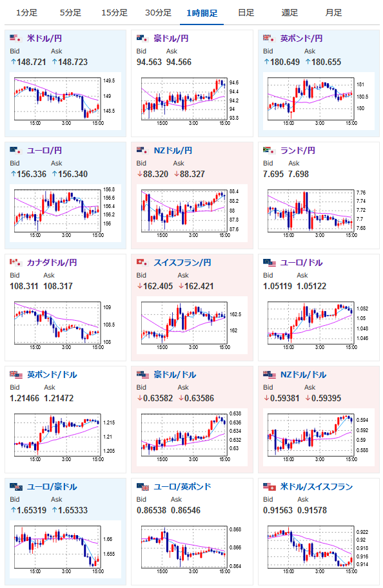
Task: Click the South Africa flag icon for ランド/円
Action: coord(270,150)
